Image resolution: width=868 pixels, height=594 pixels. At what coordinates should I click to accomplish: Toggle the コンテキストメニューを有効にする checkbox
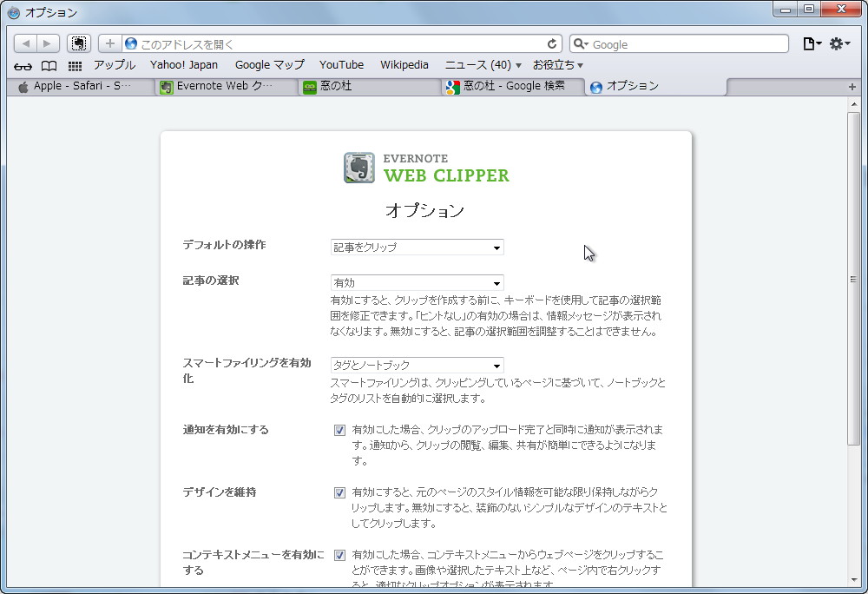[339, 555]
